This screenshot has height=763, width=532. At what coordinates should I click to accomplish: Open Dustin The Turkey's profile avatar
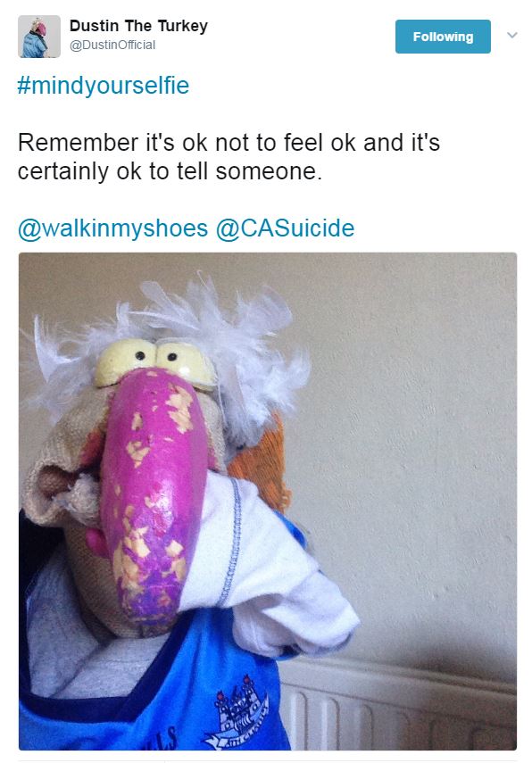pyautogui.click(x=39, y=37)
